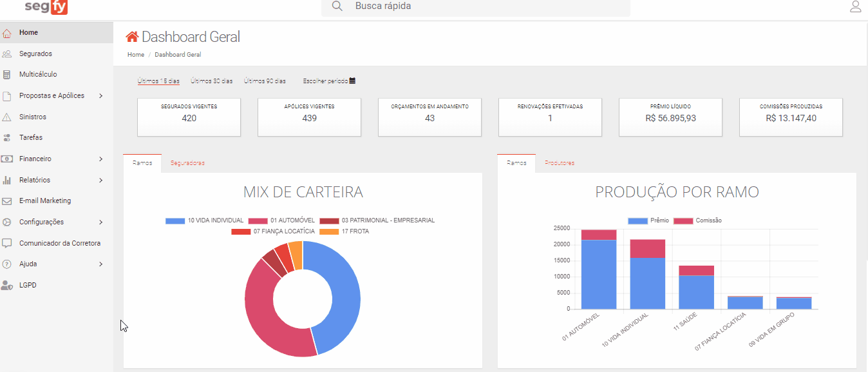Expand the Relatórios sidebar section
The image size is (868, 372).
coord(101,181)
